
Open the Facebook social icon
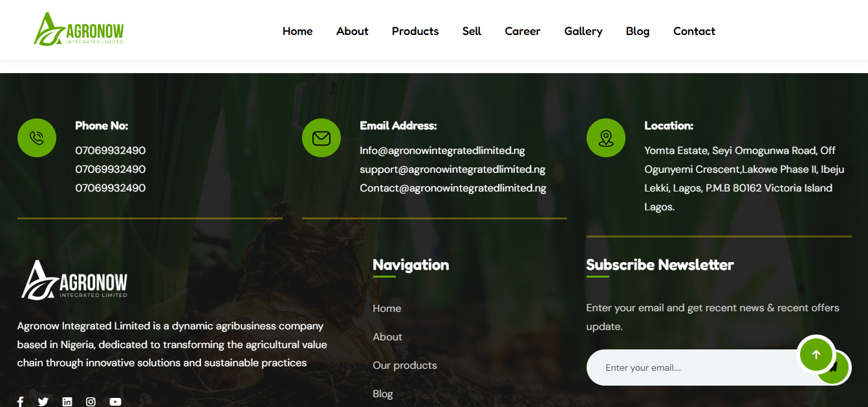21,402
